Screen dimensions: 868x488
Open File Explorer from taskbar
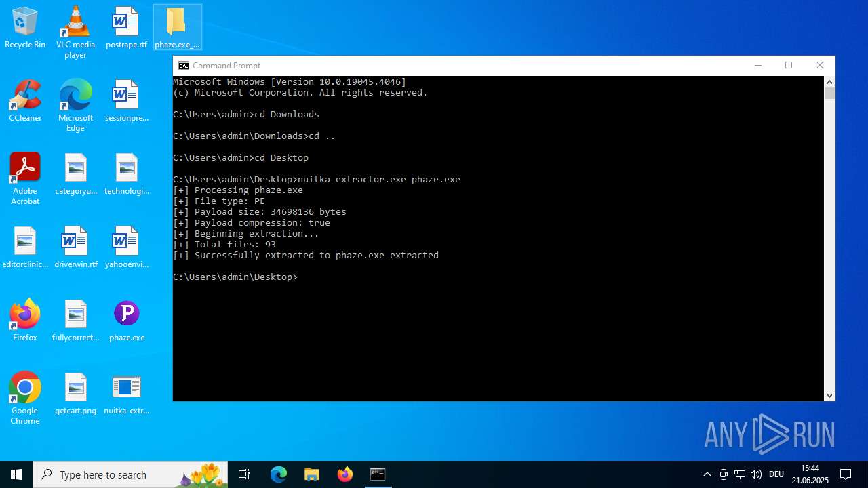click(311, 474)
